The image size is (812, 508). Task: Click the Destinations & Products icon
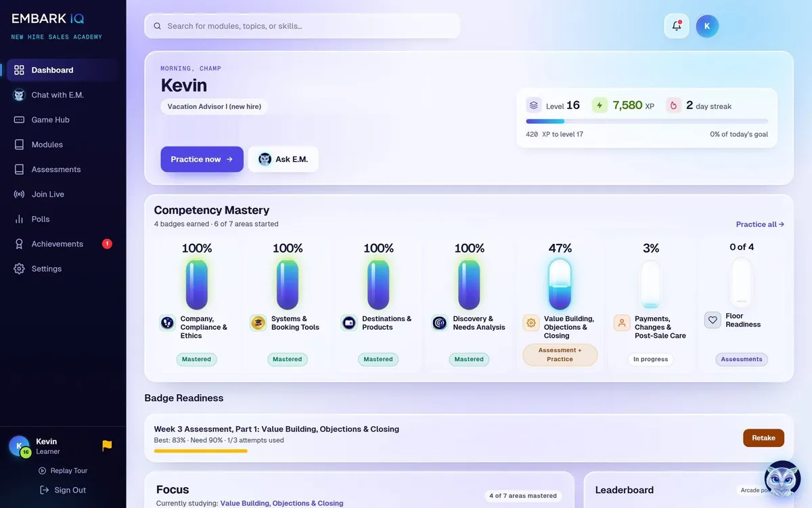pyautogui.click(x=348, y=322)
